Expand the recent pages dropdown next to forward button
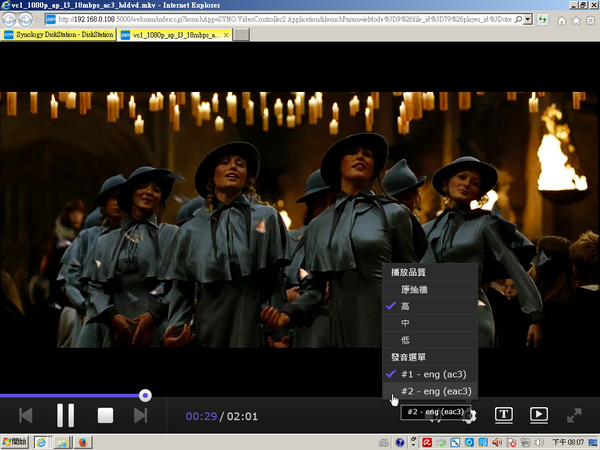This screenshot has height=450, width=600. coord(38,20)
